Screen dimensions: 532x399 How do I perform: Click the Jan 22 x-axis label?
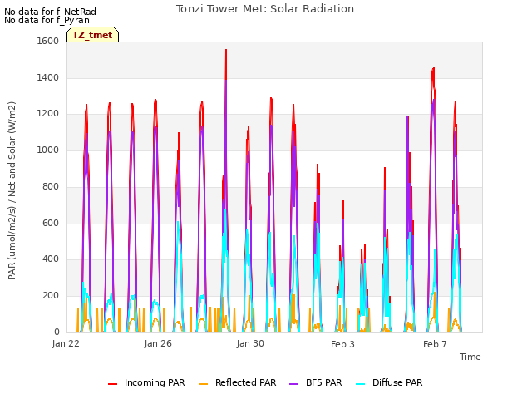[x=66, y=343]
